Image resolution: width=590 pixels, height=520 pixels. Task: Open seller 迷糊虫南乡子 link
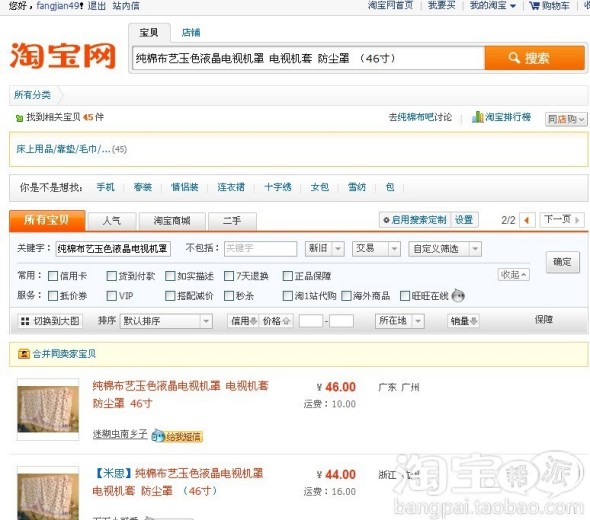120,434
